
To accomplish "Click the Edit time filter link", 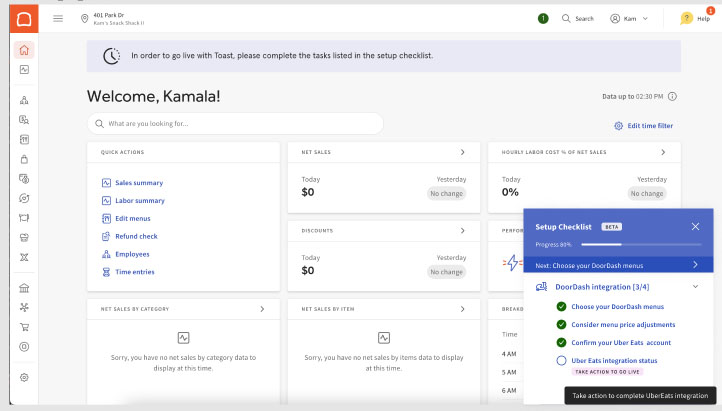I will pyautogui.click(x=643, y=126).
